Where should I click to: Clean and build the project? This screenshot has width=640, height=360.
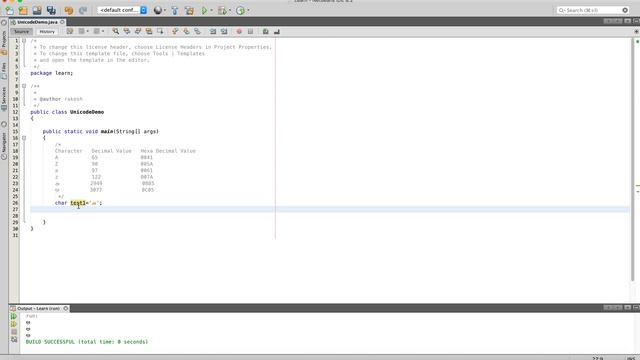[x=189, y=10]
